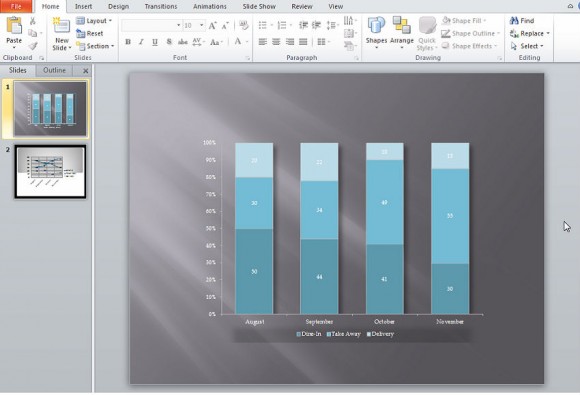Convert to SmartArt icon
Viewport: 580px width, 395px height.
pyautogui.click(x=350, y=46)
